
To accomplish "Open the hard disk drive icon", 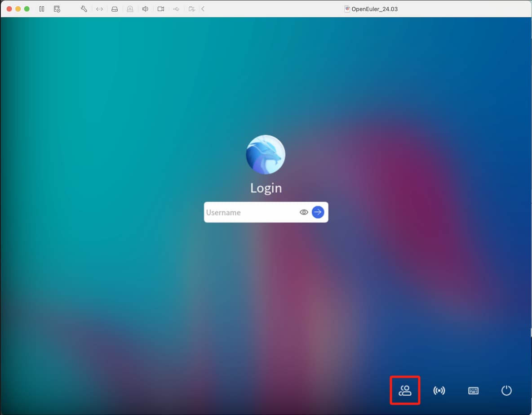I will (x=115, y=9).
